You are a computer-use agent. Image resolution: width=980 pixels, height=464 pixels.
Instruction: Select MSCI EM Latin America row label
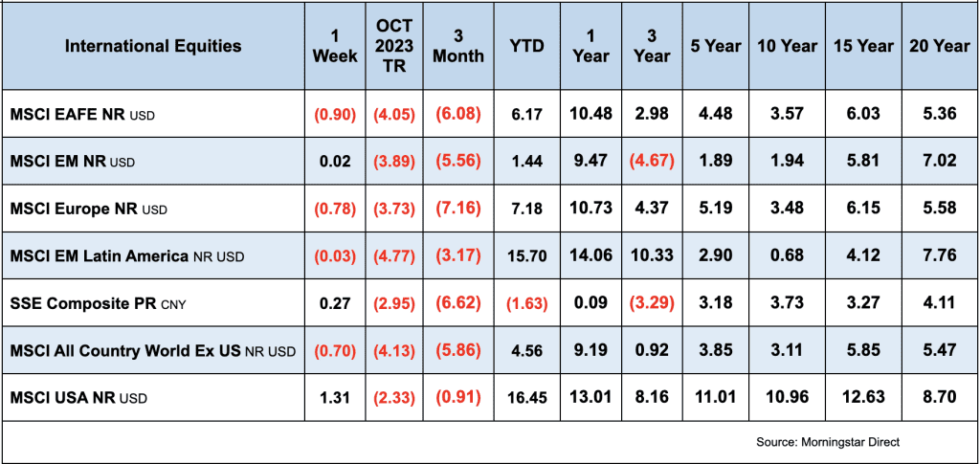[x=126, y=255]
